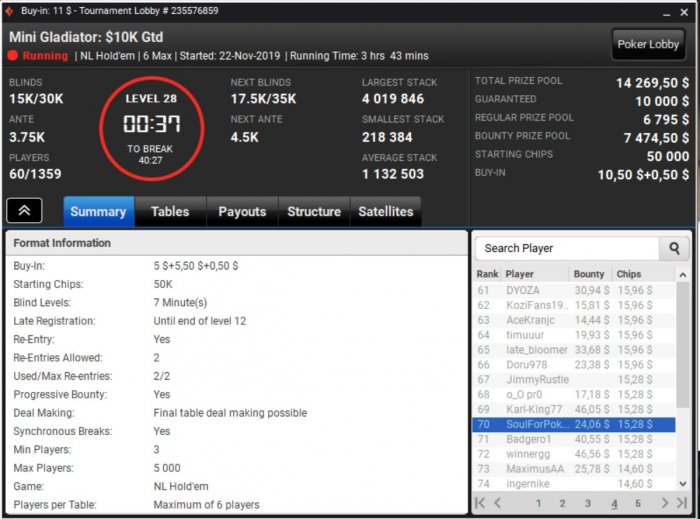View the Structure tab
This screenshot has height=519, width=700.
[314, 212]
